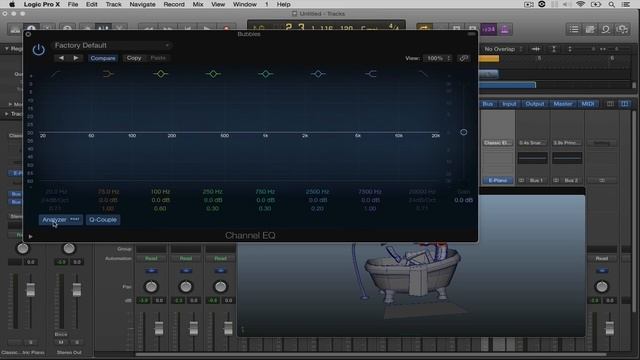Image resolution: width=640 pixels, height=360 pixels.
Task: Open the Navigate menu
Action: pos(142,4)
